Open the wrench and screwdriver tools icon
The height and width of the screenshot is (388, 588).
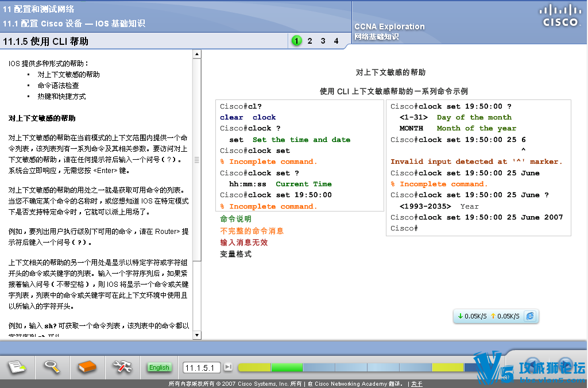(122, 367)
